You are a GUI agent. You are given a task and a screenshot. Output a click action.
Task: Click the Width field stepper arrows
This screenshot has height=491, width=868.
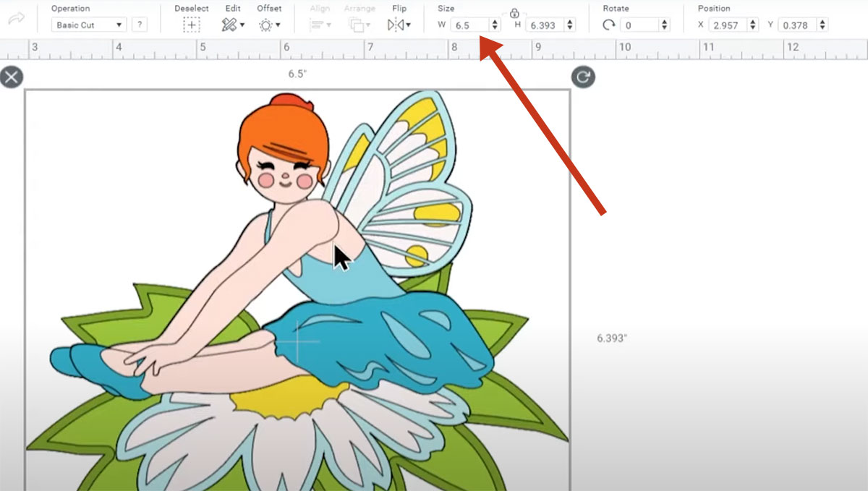(x=495, y=25)
